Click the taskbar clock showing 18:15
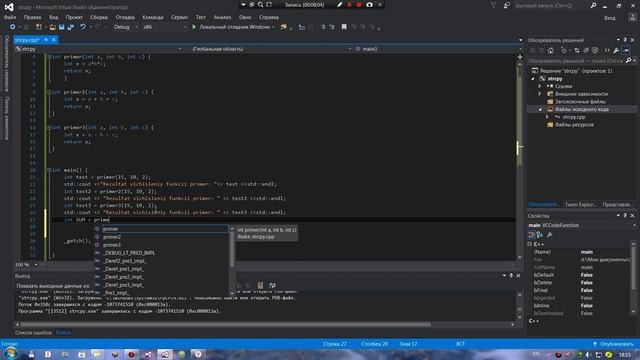The image size is (640, 360). tap(624, 355)
